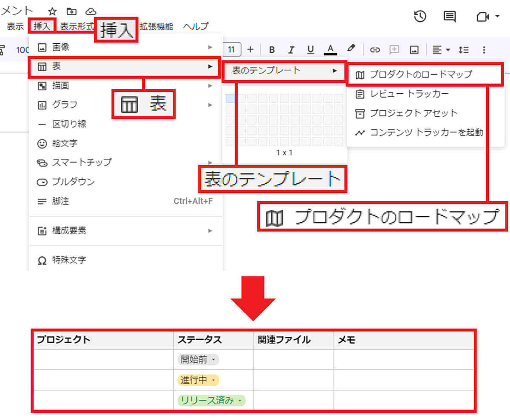Expand the video call dropdown arrow

pyautogui.click(x=497, y=17)
